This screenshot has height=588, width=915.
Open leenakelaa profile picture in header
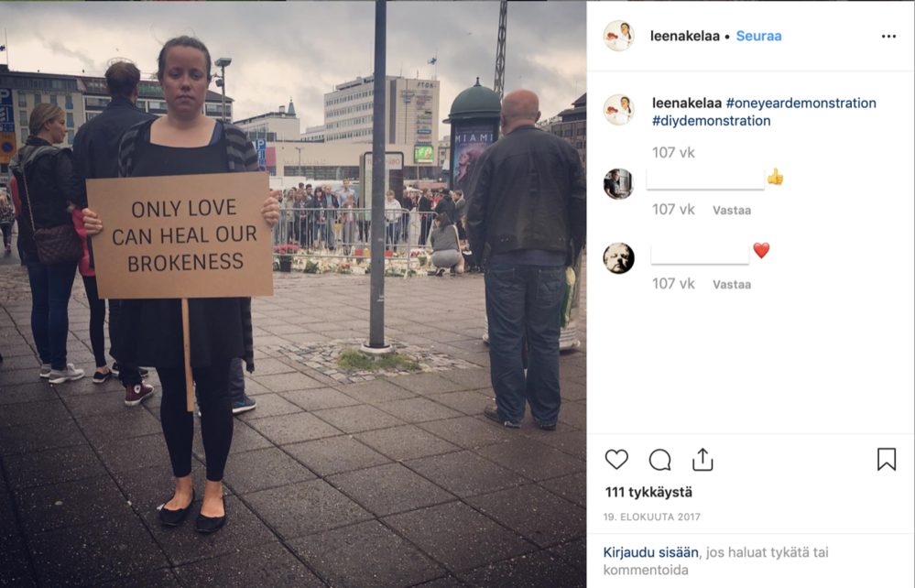[x=618, y=36]
